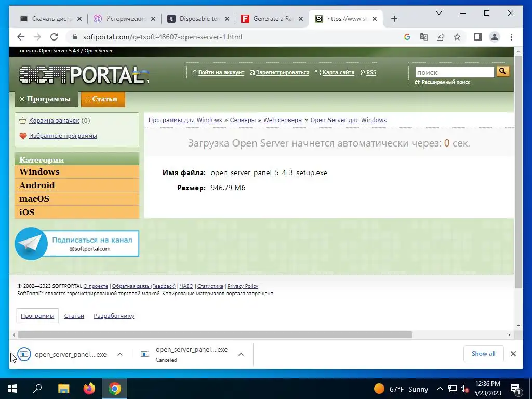The image size is (532, 399).
Task: Click the muted volume tray icon
Action: tap(464, 389)
